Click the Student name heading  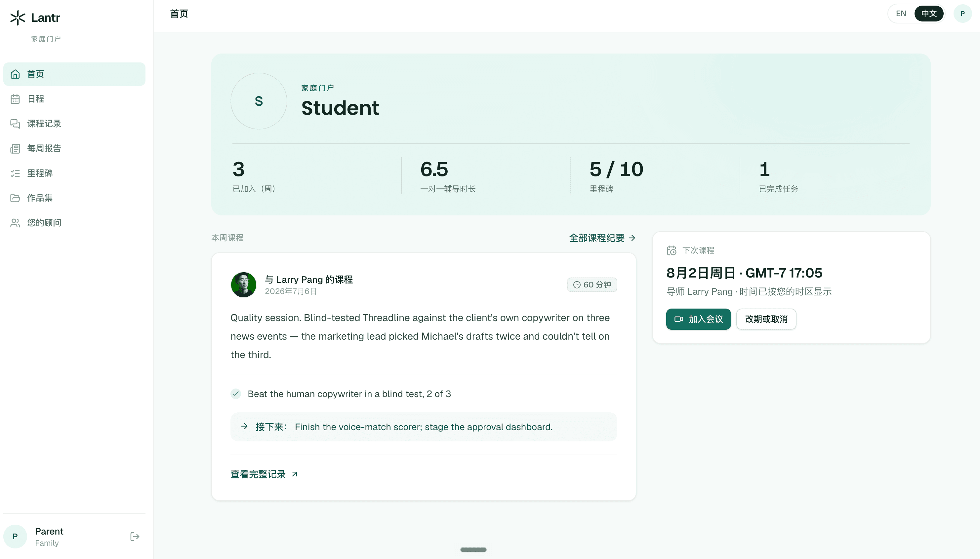(x=340, y=108)
